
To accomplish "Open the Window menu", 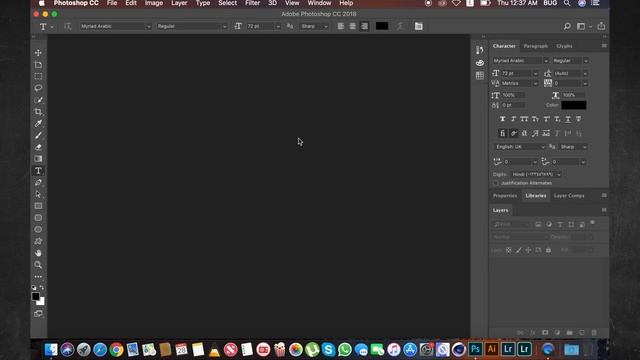I will tap(319, 3).
